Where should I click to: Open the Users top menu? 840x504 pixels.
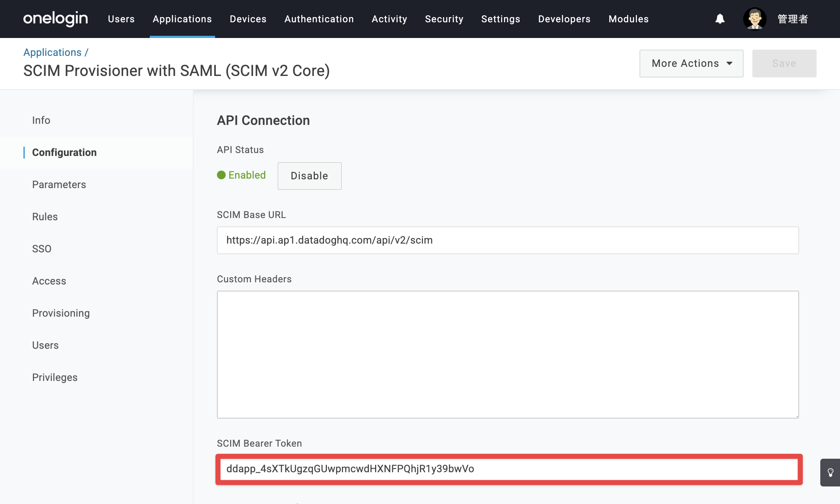tap(121, 19)
